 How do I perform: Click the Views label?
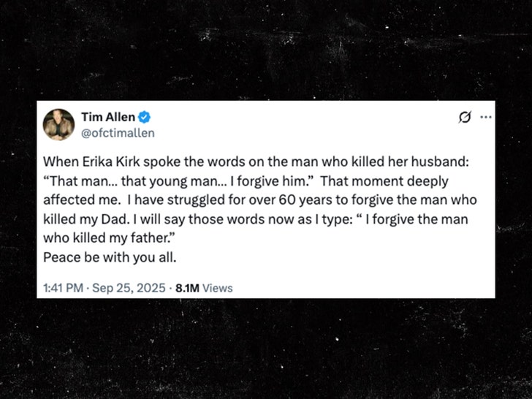point(217,288)
